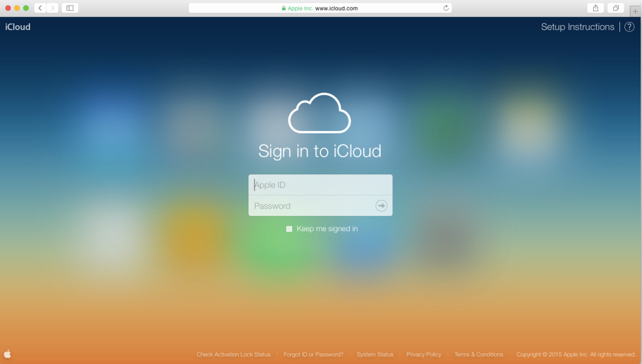Viewport: 642px width, 364px height.
Task: Focus the Apple ID field
Action: point(320,185)
